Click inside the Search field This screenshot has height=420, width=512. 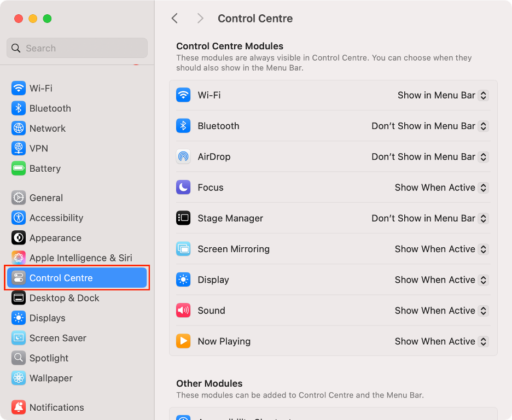tap(77, 48)
